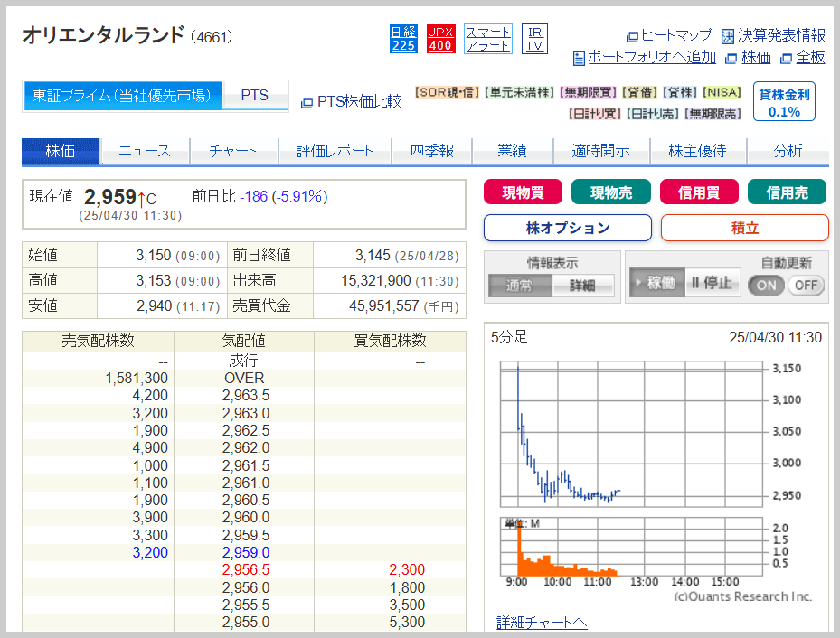Click the 稼働 play control
Image resolution: width=840 pixels, height=638 pixels.
pyautogui.click(x=656, y=283)
